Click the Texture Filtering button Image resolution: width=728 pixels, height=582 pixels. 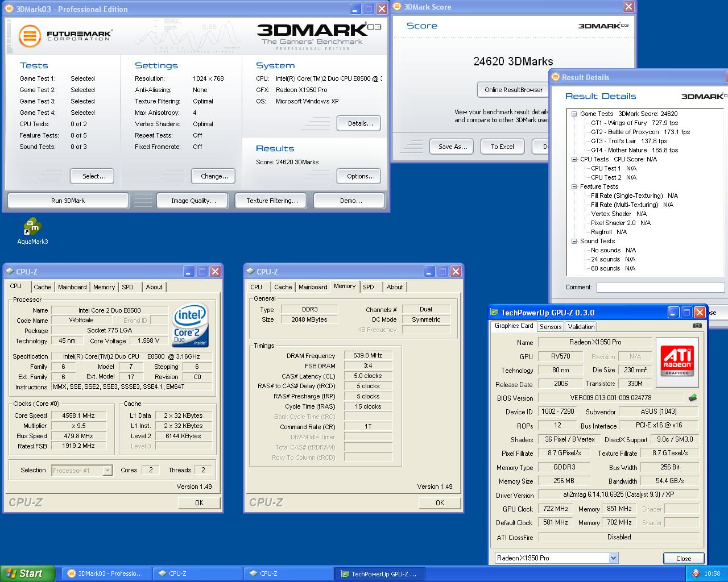(x=272, y=201)
